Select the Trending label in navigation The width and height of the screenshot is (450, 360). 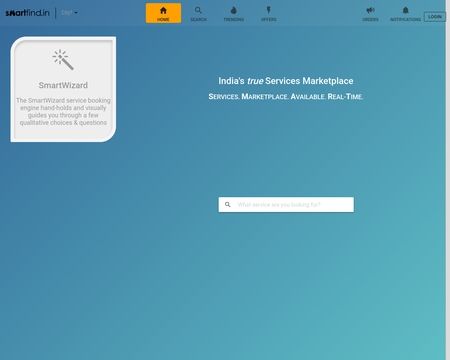pos(234,20)
